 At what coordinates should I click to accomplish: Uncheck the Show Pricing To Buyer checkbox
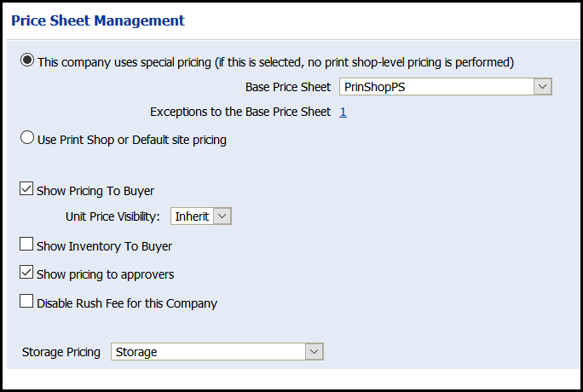pos(26,190)
